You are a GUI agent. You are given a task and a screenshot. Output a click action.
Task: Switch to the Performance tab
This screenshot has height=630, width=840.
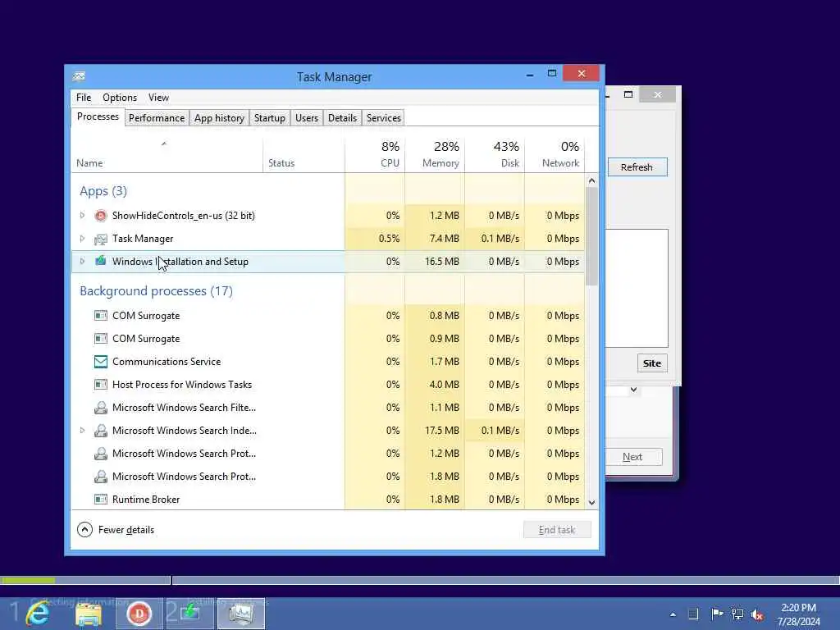[x=157, y=118]
